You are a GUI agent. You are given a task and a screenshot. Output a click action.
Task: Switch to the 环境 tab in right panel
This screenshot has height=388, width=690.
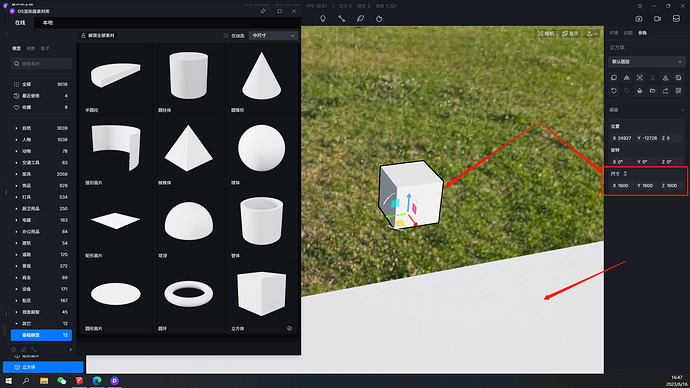(613, 33)
